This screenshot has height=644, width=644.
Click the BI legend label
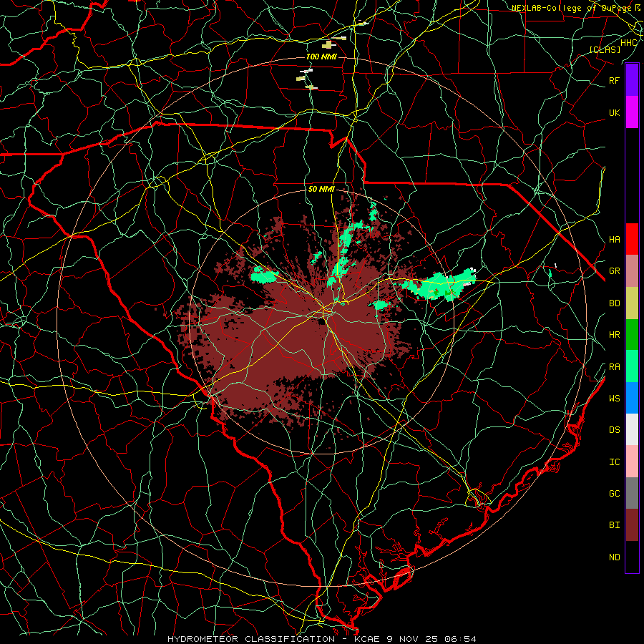(x=614, y=525)
